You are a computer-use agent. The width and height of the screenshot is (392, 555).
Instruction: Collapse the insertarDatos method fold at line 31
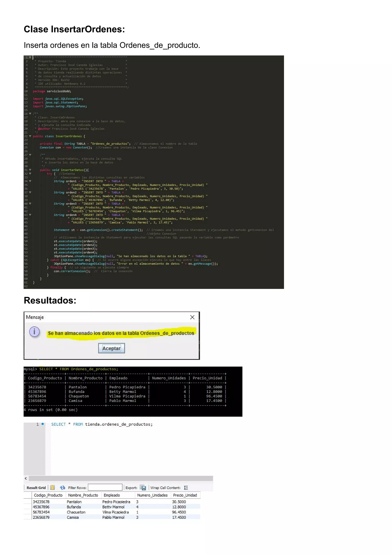tap(30, 170)
